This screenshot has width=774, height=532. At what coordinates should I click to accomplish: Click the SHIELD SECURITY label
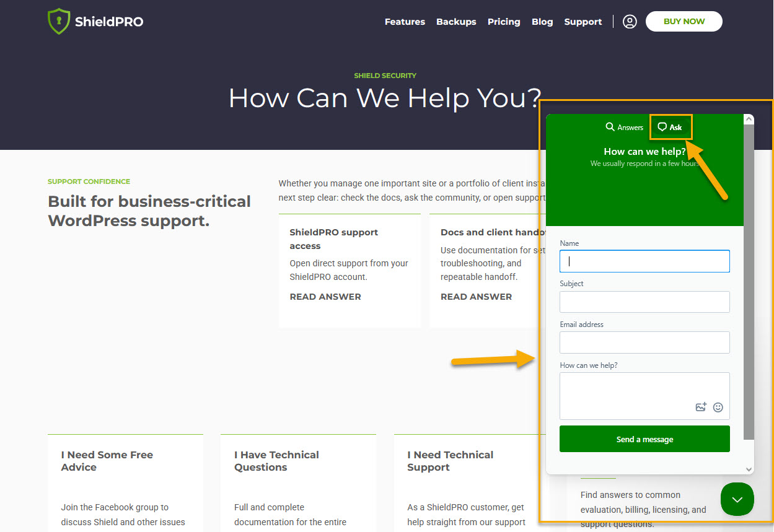[x=385, y=76]
